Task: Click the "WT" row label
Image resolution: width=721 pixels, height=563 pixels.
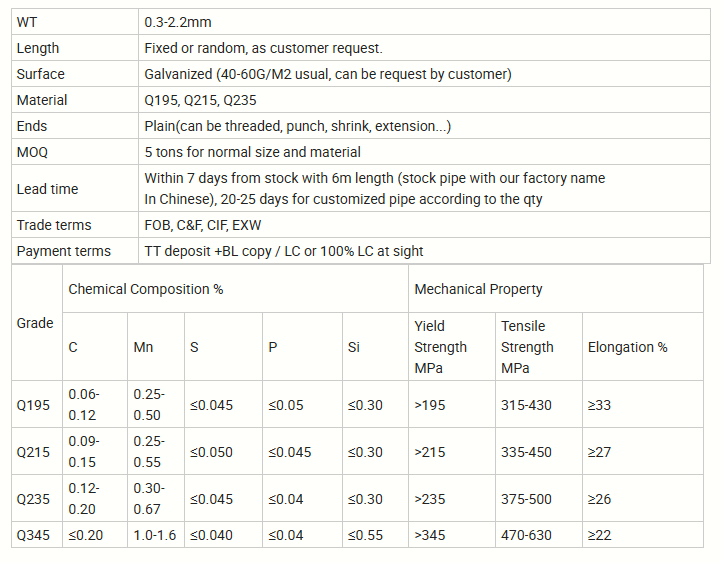Action: (x=27, y=21)
